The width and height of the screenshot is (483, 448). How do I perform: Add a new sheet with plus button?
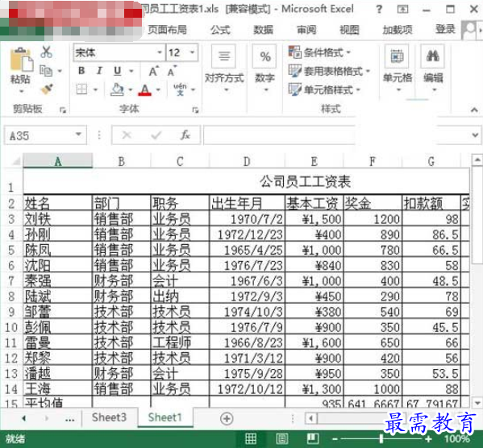227,418
